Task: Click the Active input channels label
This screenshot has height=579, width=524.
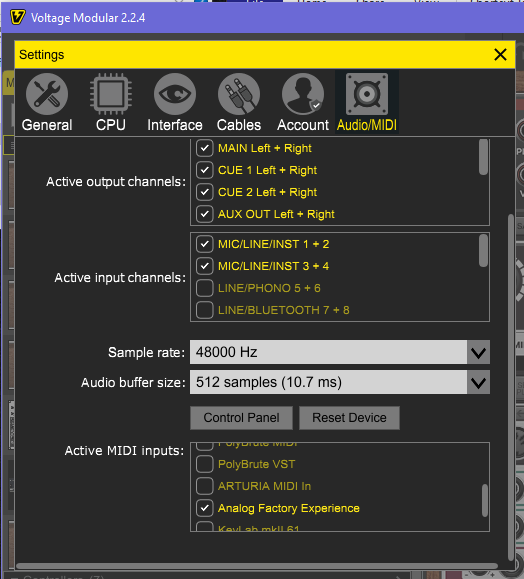Action: (120, 278)
